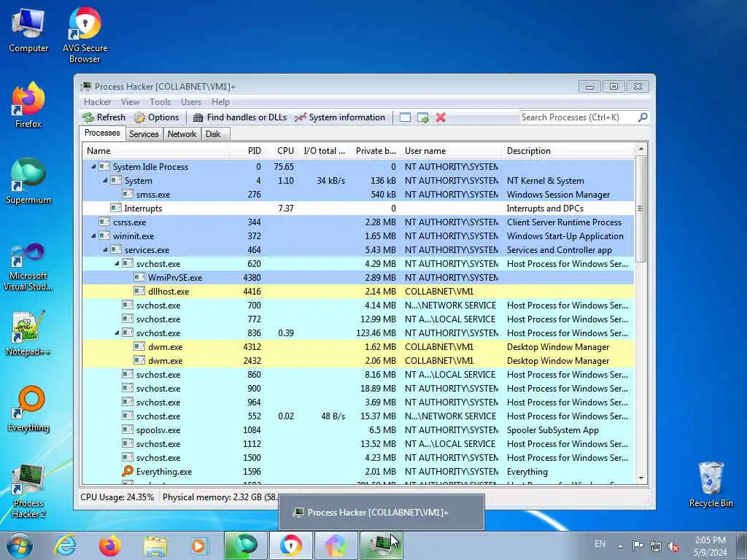Open Internet Explorer from the taskbar

click(x=65, y=545)
